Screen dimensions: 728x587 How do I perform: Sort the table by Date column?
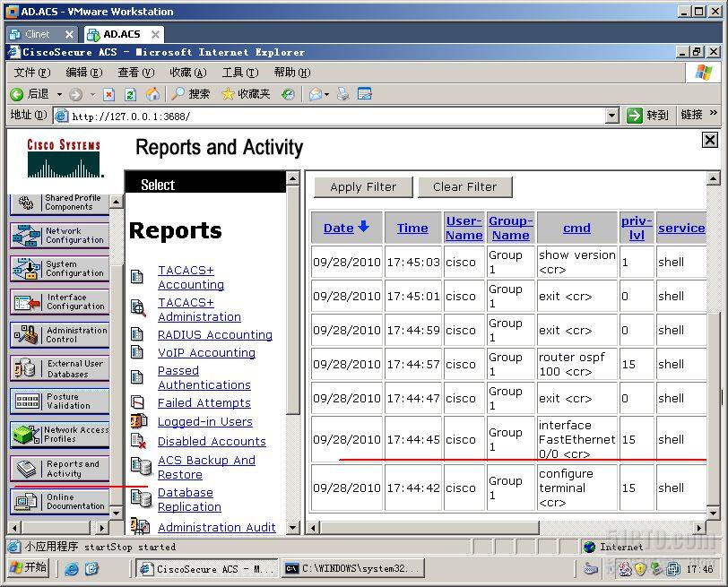(339, 229)
